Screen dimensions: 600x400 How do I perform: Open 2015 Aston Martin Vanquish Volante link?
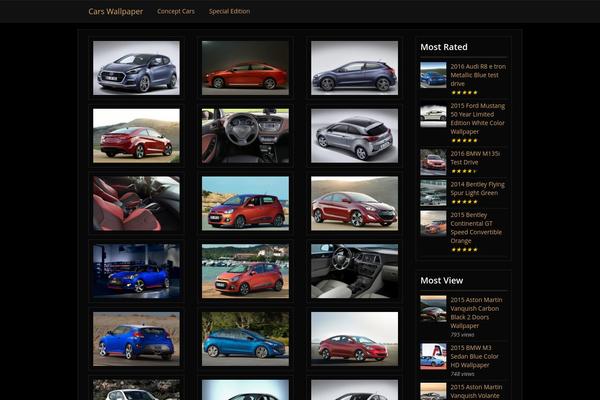click(476, 391)
